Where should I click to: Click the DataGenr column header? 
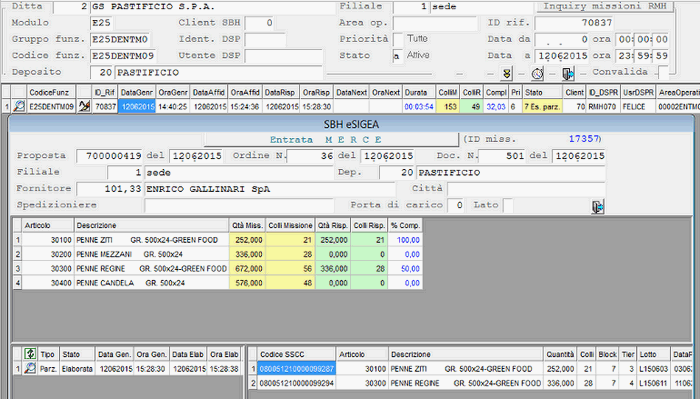pos(137,92)
